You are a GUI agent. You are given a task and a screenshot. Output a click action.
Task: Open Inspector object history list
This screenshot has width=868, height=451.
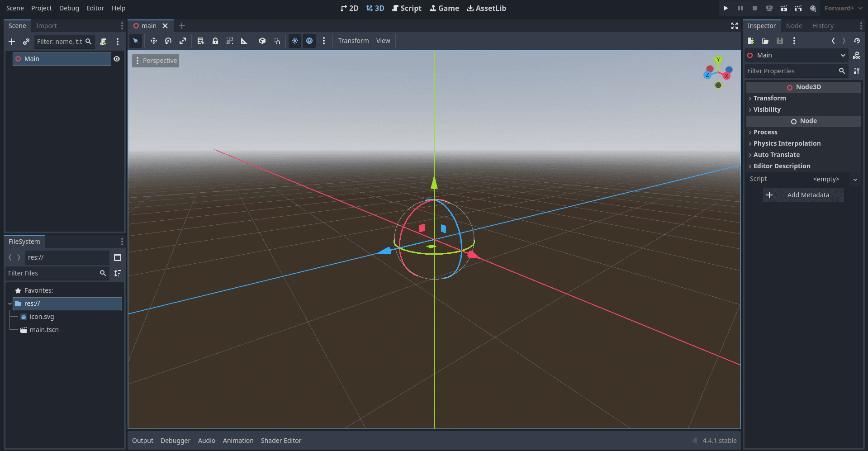tap(857, 41)
